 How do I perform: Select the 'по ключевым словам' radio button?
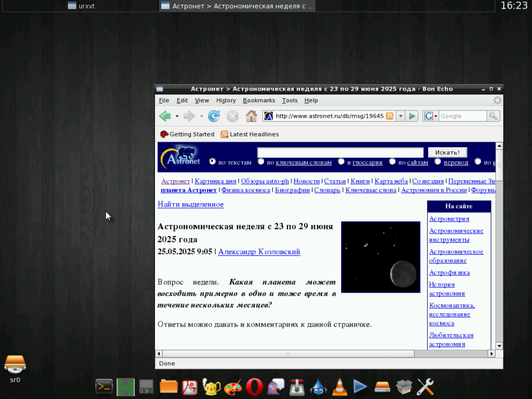[261, 161]
